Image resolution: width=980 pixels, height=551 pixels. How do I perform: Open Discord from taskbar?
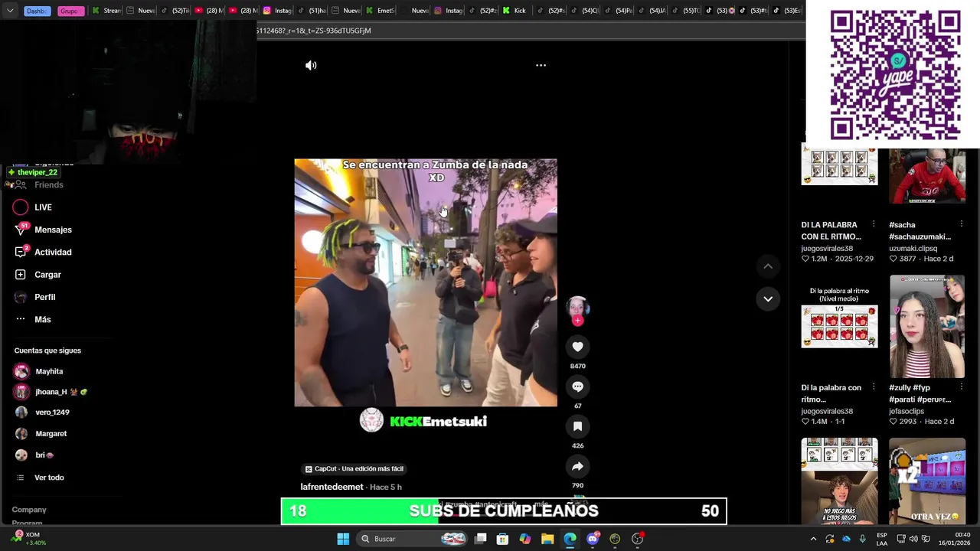click(593, 539)
